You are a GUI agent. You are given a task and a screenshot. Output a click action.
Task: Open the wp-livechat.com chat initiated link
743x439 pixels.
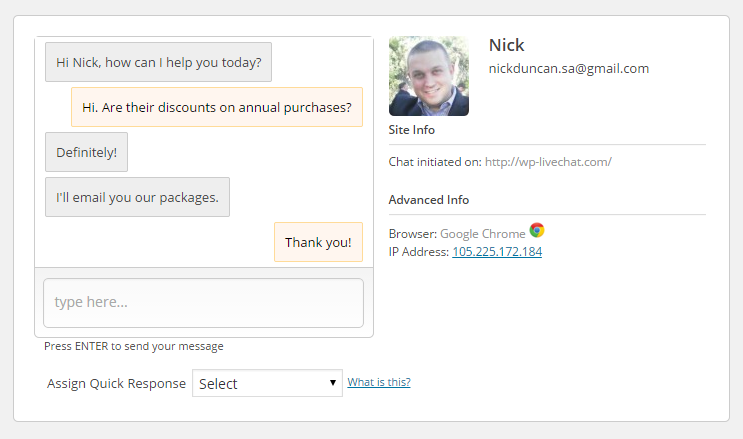coord(548,161)
